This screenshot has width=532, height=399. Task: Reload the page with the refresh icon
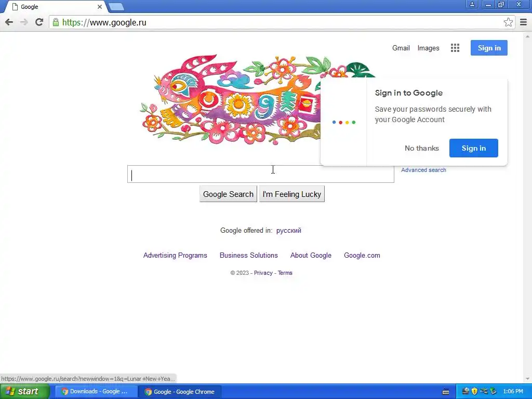(x=39, y=22)
